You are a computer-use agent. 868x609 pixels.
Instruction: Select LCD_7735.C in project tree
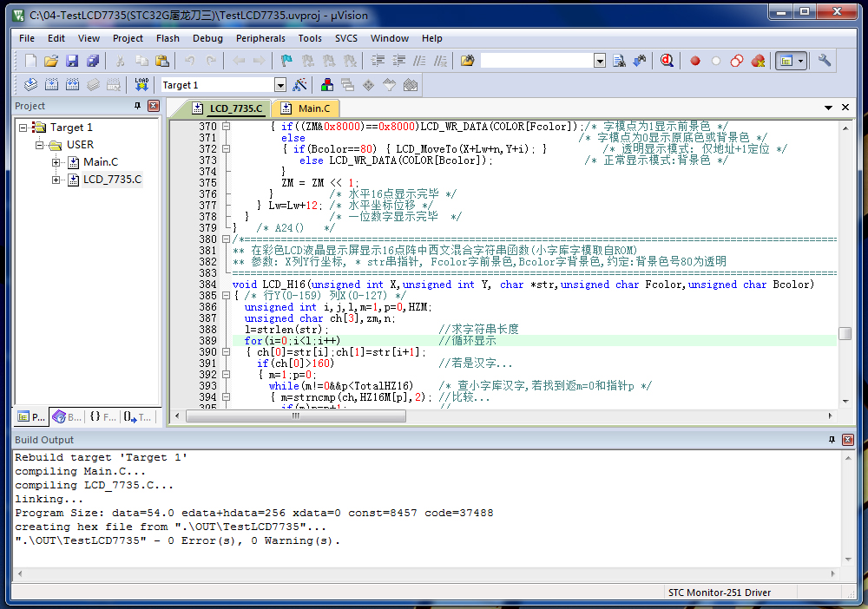click(x=112, y=180)
